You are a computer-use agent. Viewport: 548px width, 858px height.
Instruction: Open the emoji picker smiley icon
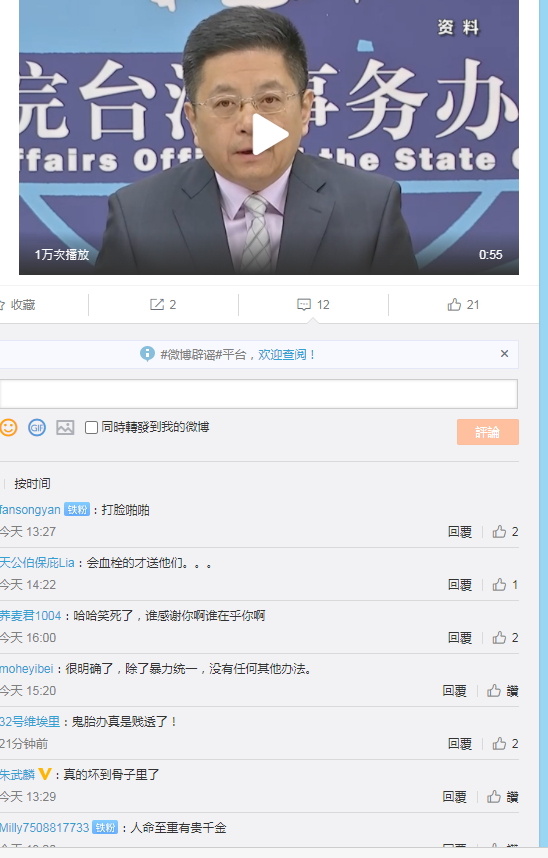coord(8,427)
